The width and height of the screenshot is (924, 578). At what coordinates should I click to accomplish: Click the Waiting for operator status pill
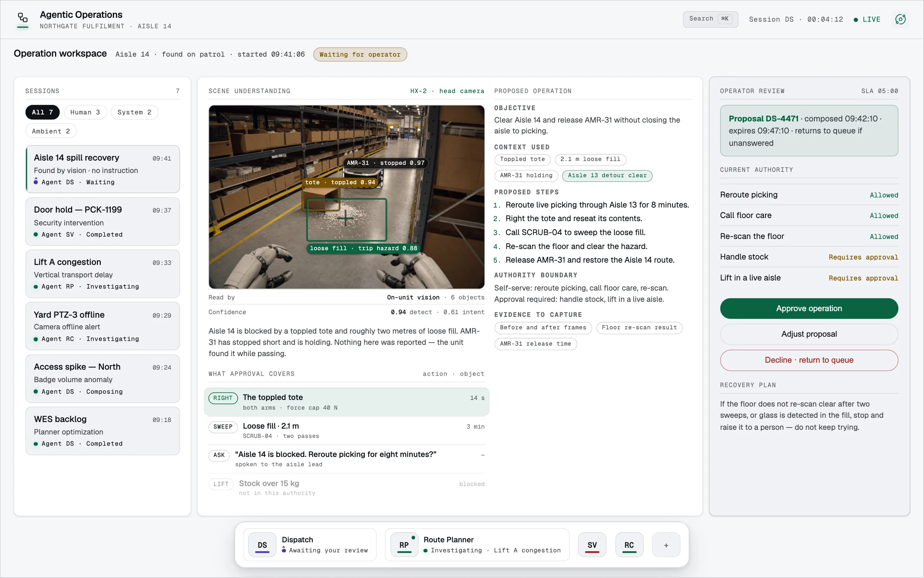coord(360,54)
